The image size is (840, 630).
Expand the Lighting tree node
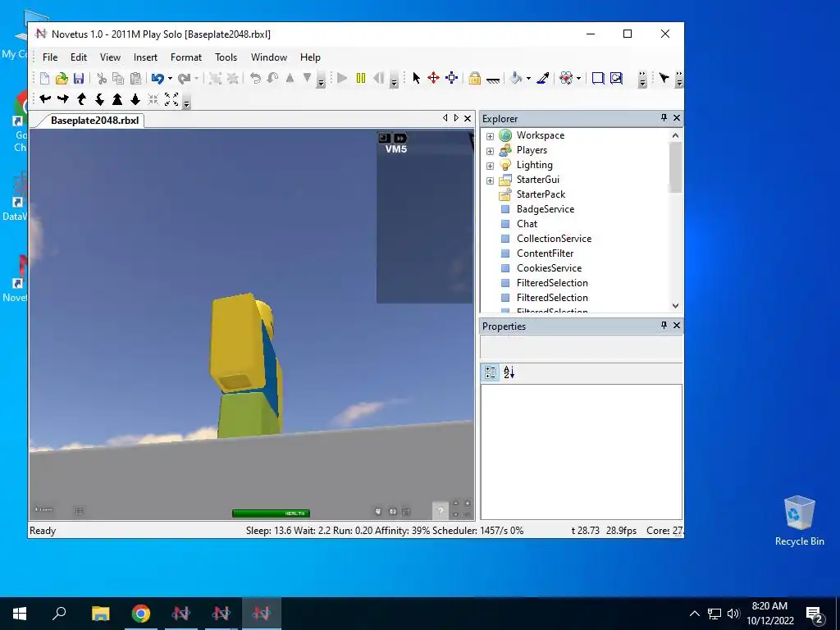(x=490, y=166)
